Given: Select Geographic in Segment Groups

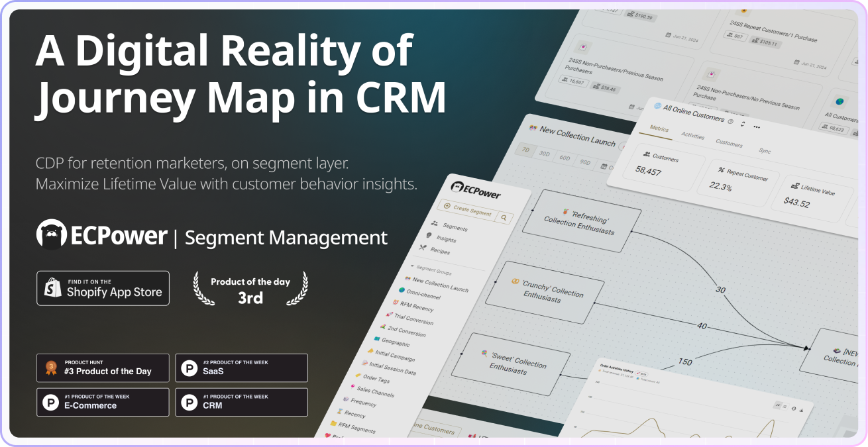Looking at the screenshot, I should click(x=396, y=342).
